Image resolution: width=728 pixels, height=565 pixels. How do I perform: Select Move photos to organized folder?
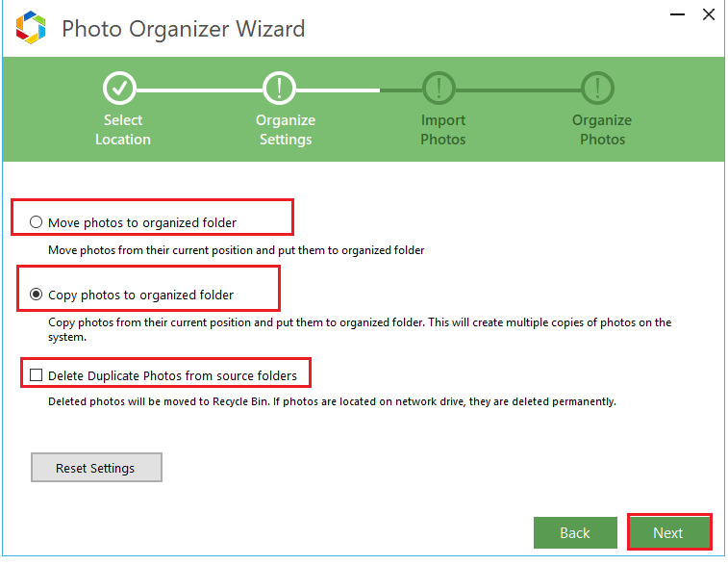37,222
